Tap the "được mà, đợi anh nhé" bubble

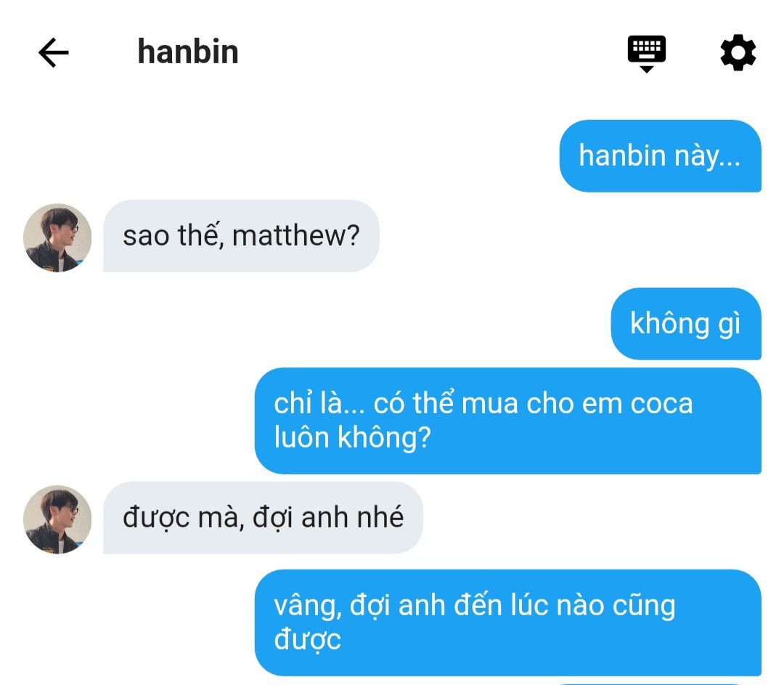pyautogui.click(x=263, y=517)
